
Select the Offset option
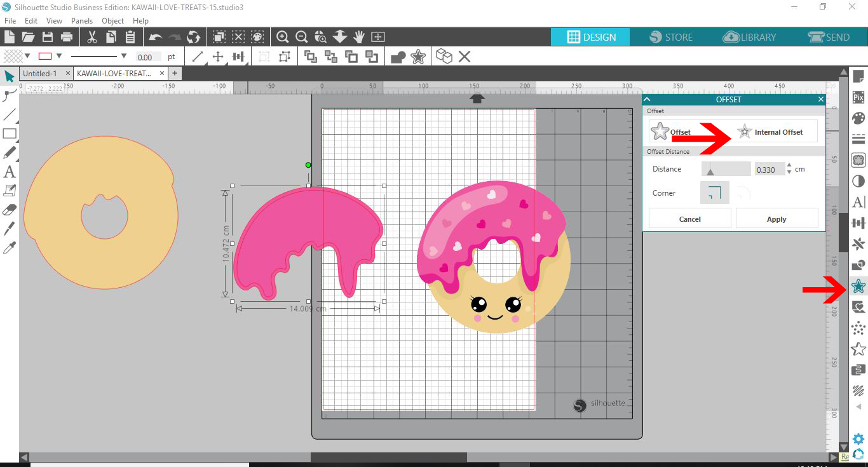click(672, 132)
